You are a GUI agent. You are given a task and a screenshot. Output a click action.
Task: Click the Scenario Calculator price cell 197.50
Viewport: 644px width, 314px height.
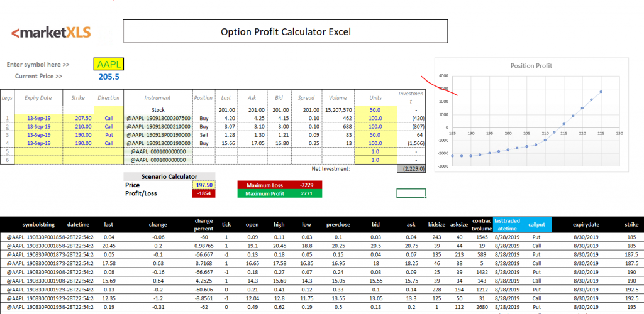click(x=204, y=185)
